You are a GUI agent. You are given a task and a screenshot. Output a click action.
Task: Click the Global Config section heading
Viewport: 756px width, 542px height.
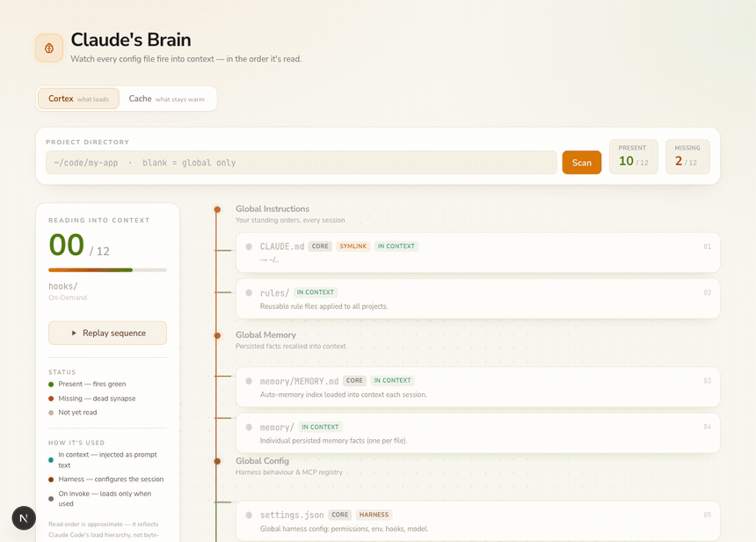point(262,461)
